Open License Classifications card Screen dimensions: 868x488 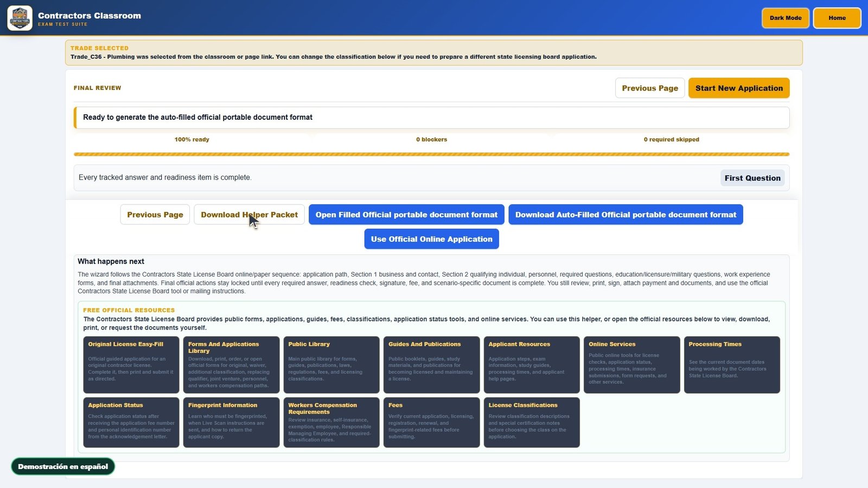[532, 422]
